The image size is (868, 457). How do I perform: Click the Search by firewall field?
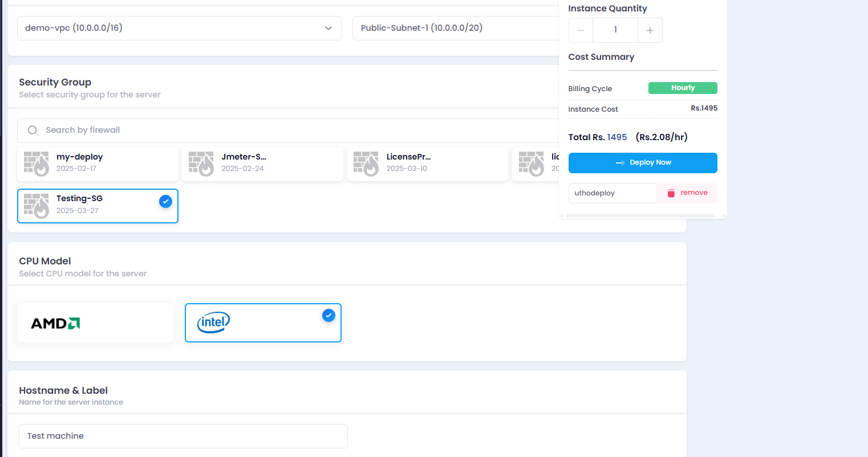(x=288, y=130)
